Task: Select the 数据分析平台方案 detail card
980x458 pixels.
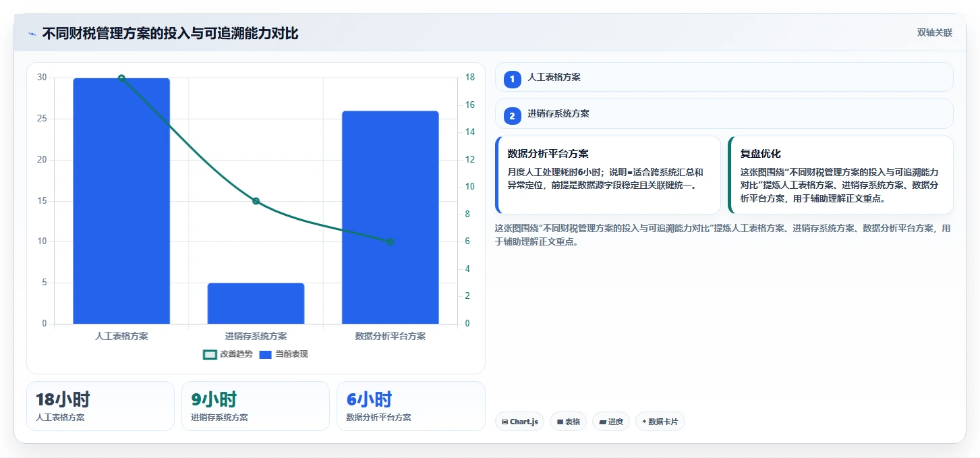Action: pyautogui.click(x=608, y=175)
